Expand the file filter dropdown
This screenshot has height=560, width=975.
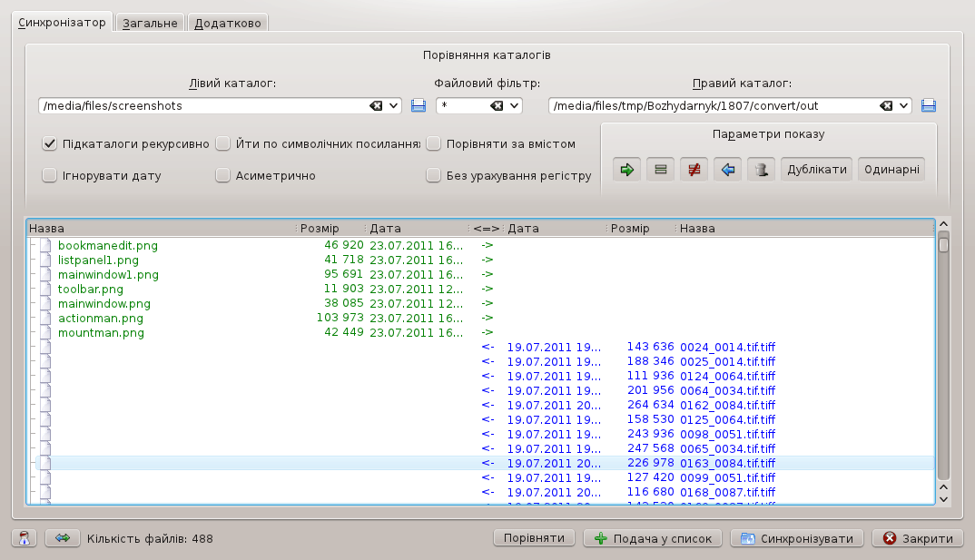coord(515,106)
